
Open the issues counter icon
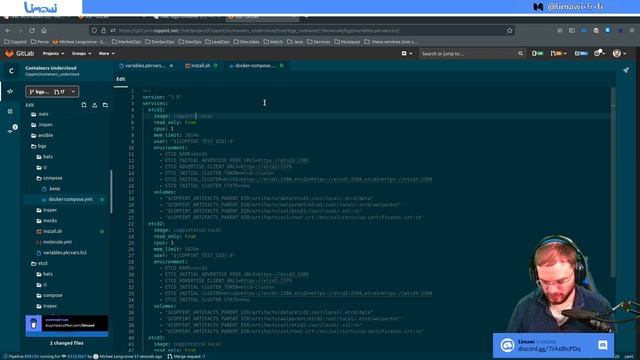pyautogui.click(x=537, y=53)
